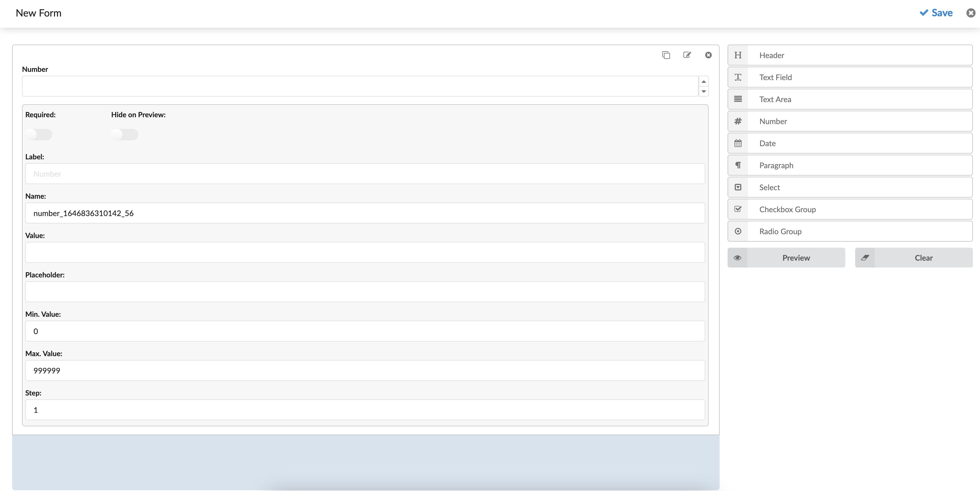This screenshot has height=491, width=980.
Task: Click the eye icon on Preview
Action: (737, 258)
